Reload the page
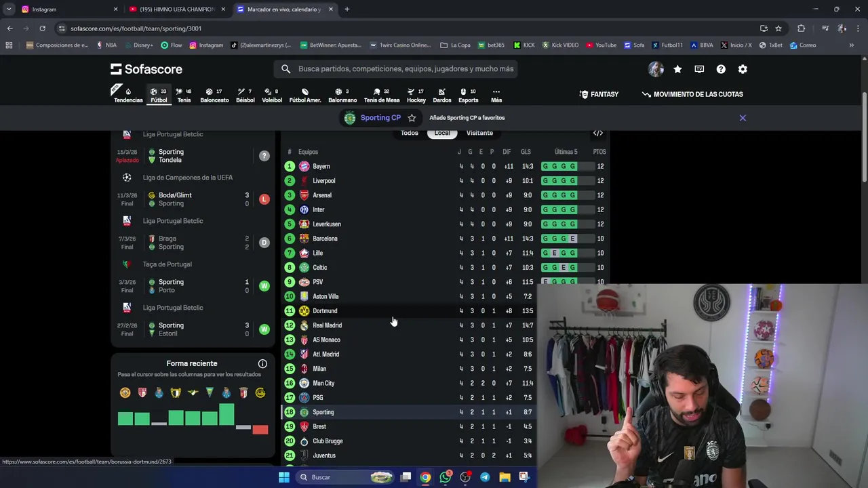Screen dimensions: 868x488 tap(42, 28)
